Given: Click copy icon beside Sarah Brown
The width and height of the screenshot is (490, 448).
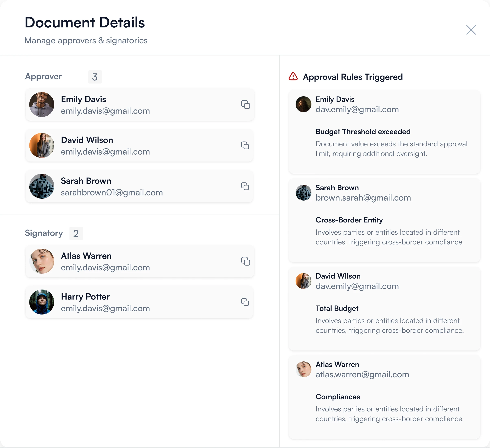Looking at the screenshot, I should tap(245, 186).
